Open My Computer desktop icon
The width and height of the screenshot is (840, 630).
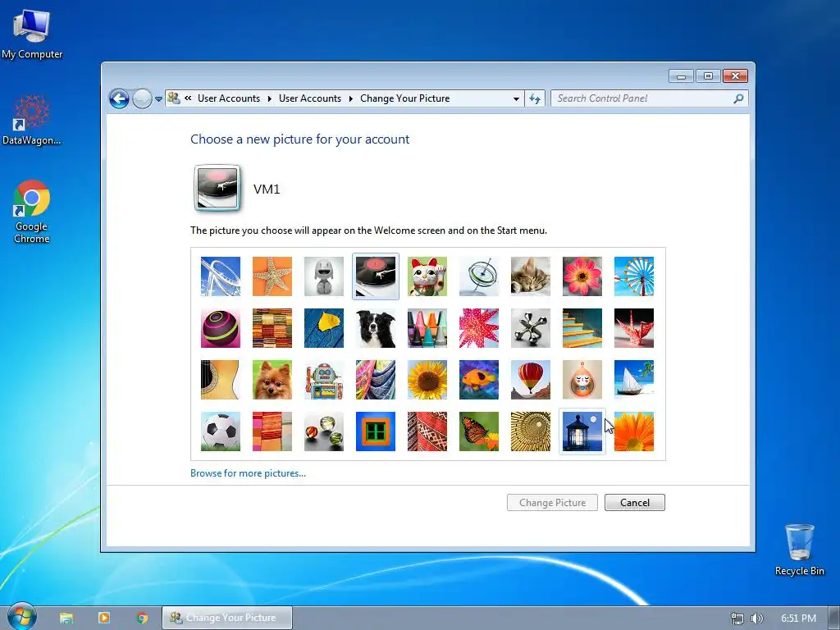click(32, 34)
